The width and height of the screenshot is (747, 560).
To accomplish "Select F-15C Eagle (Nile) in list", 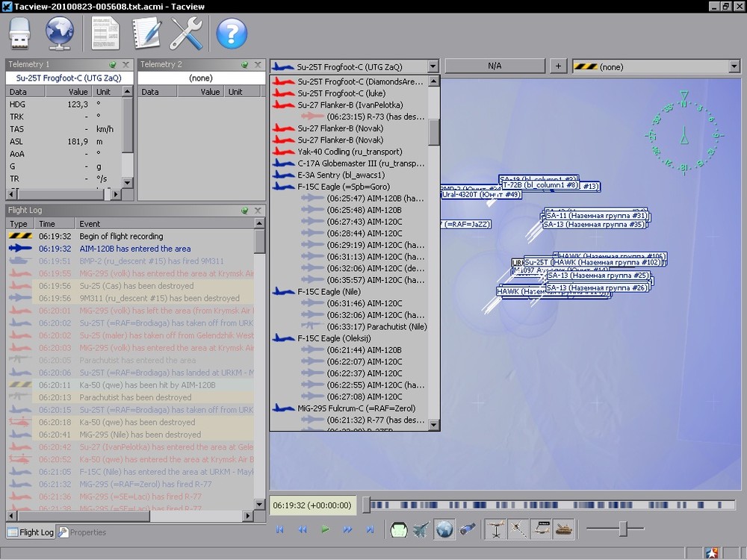I will 329,292.
